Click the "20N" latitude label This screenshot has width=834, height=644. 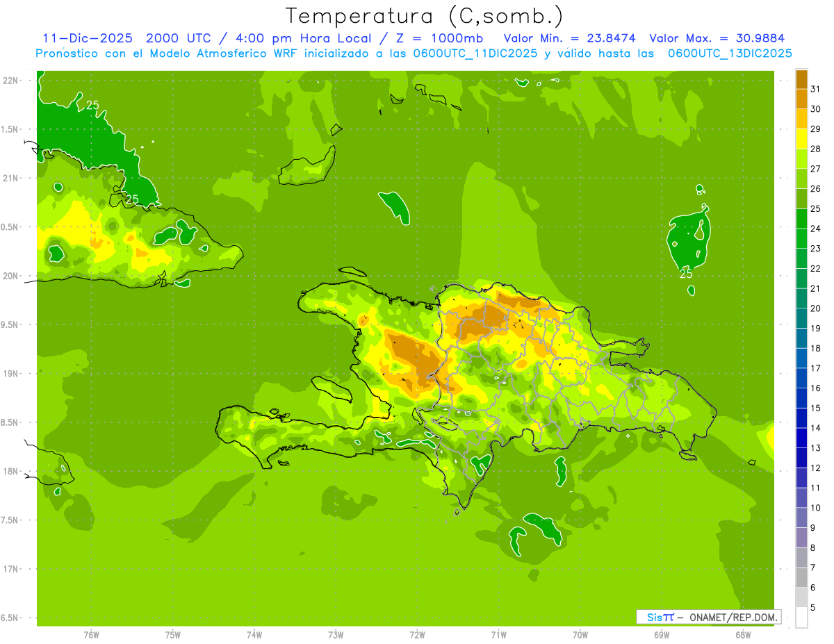coord(11,276)
